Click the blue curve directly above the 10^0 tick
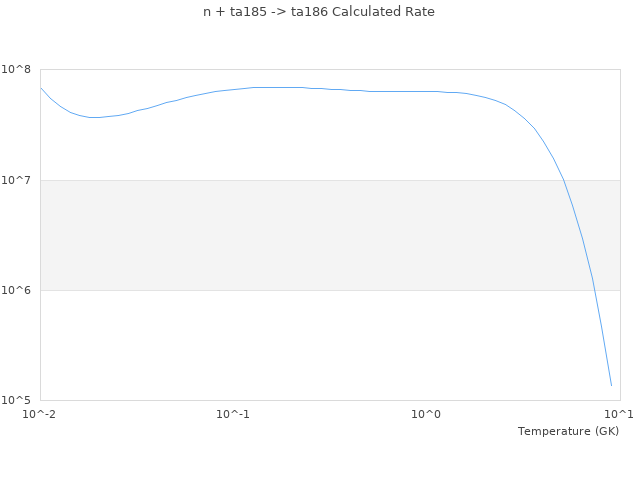Viewport: 640px width, 480px height. tap(427, 91)
